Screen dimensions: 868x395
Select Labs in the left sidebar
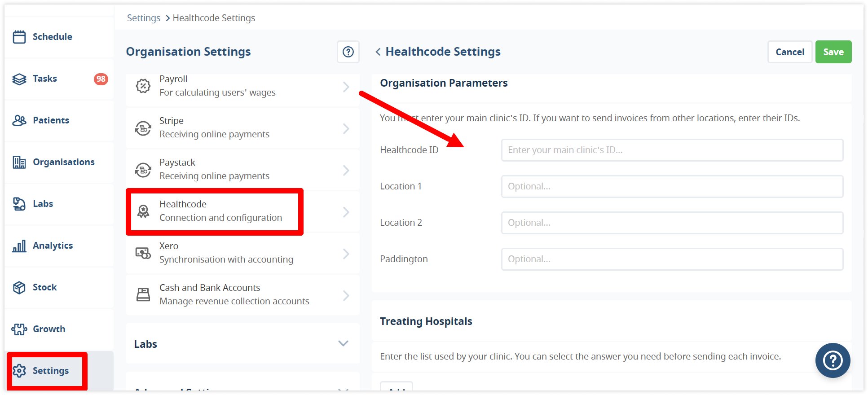[x=43, y=204]
